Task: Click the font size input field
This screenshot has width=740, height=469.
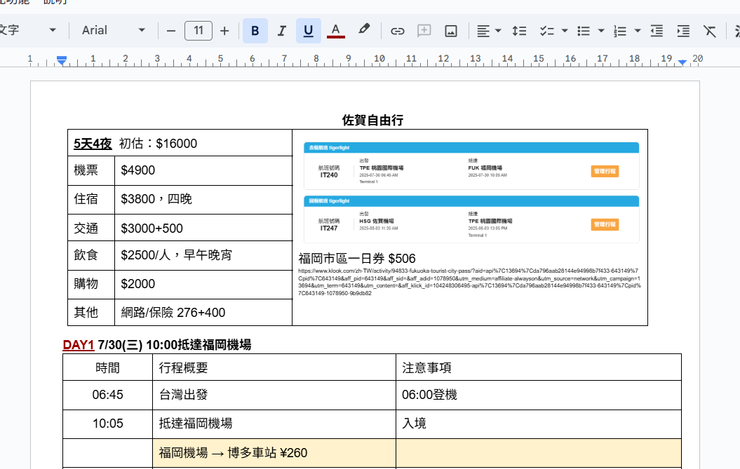Action: [x=198, y=31]
